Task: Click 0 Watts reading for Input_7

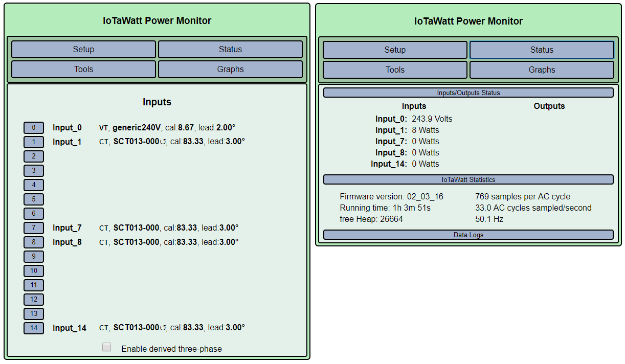Action: point(426,141)
